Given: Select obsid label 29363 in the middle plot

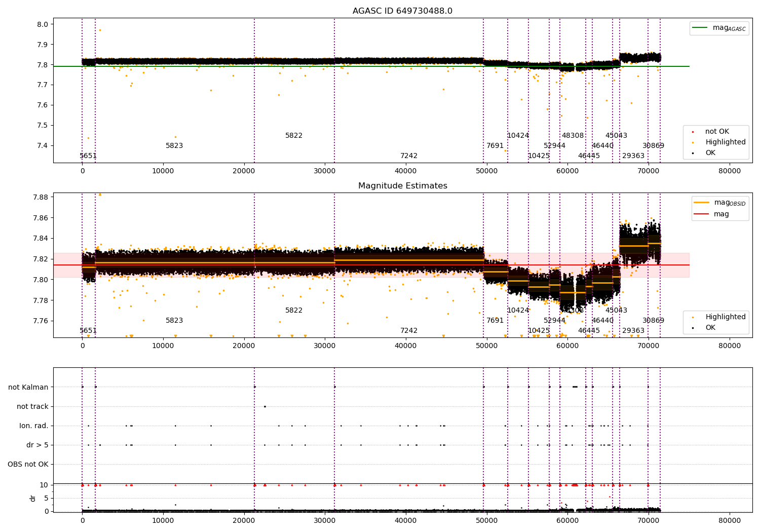Looking at the screenshot, I should click(x=633, y=331).
